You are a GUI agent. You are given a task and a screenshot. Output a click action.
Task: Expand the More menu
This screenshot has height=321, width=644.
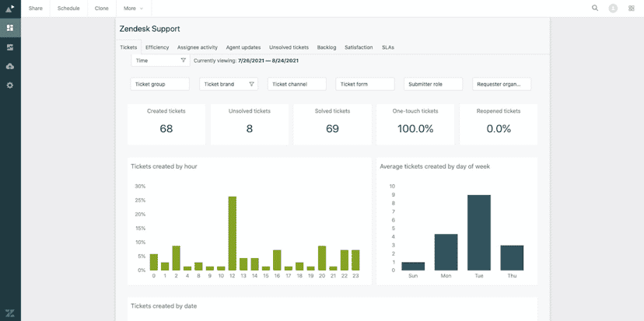click(134, 9)
